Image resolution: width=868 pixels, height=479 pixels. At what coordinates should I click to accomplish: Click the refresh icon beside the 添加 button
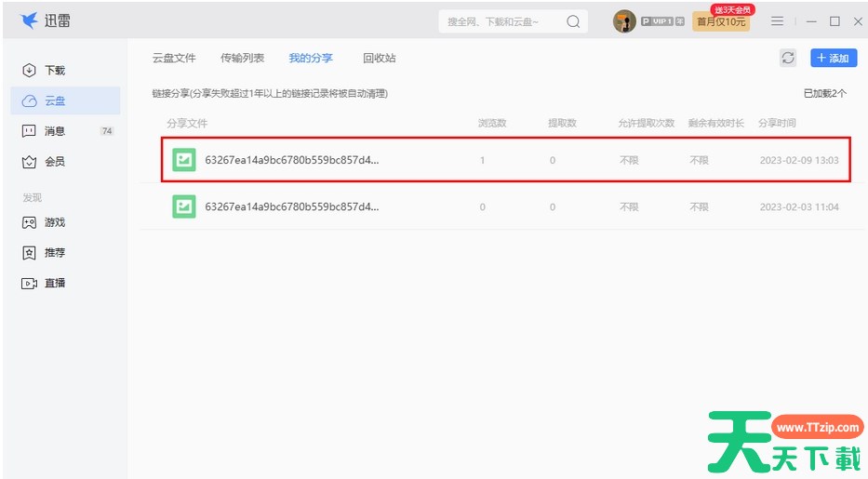point(788,58)
